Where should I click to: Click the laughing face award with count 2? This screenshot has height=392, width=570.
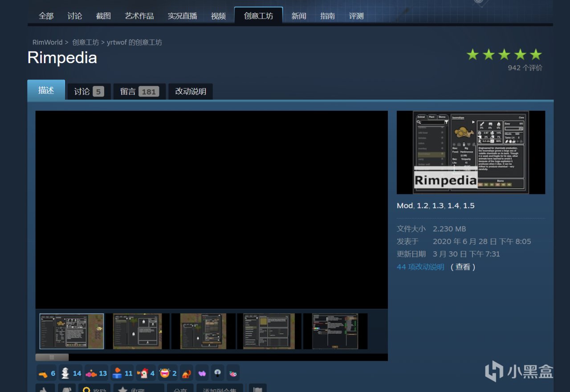[168, 373]
